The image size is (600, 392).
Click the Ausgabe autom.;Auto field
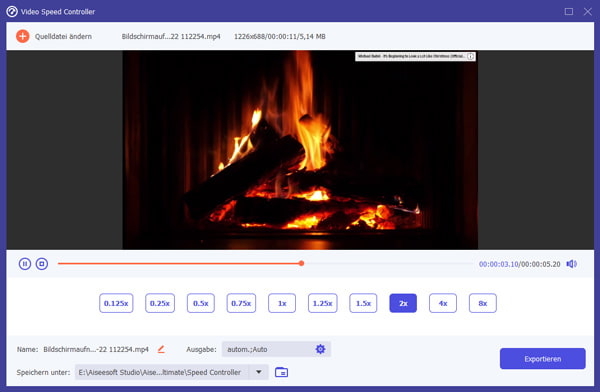[x=276, y=349]
